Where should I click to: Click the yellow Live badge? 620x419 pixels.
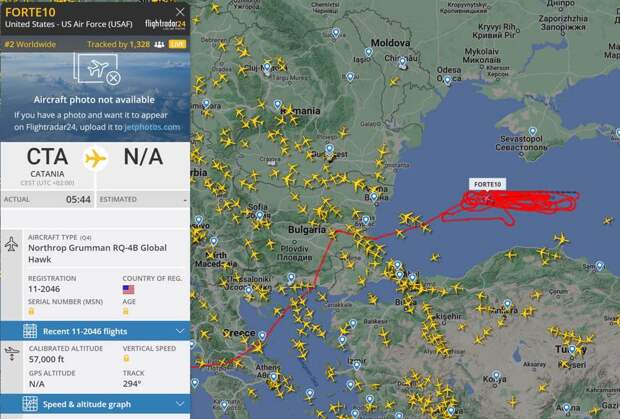pyautogui.click(x=177, y=44)
